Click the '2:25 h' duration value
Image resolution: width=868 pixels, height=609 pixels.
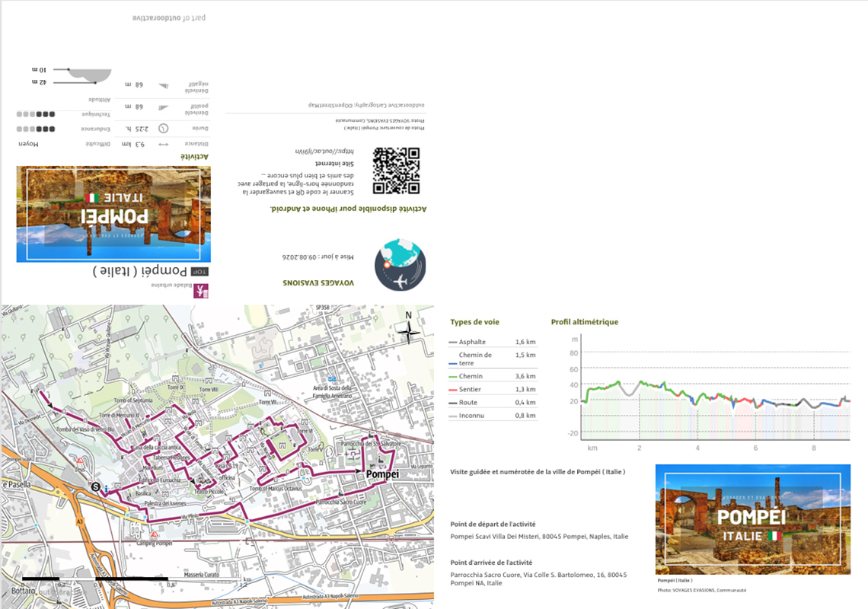(x=137, y=129)
